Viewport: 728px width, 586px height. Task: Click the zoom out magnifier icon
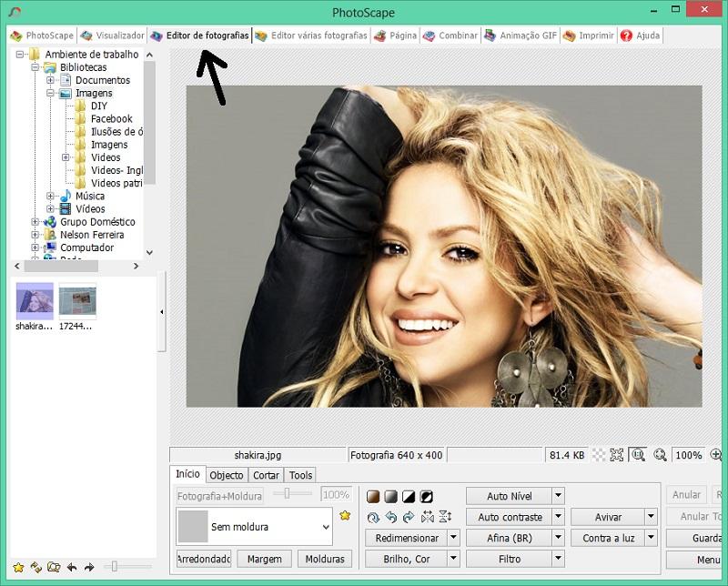coord(660,455)
